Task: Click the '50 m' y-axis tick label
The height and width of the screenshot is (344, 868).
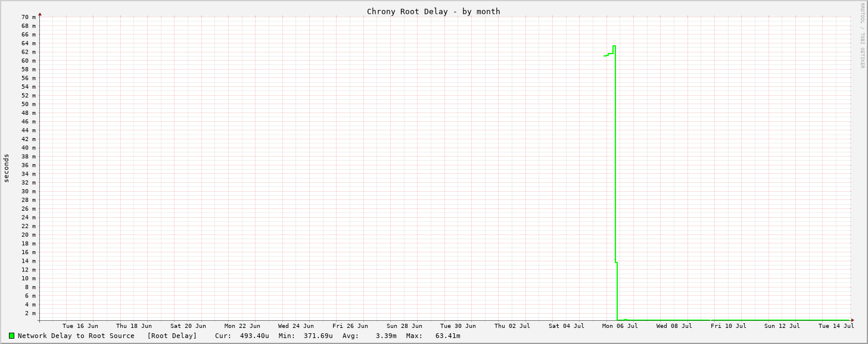Action: point(29,104)
